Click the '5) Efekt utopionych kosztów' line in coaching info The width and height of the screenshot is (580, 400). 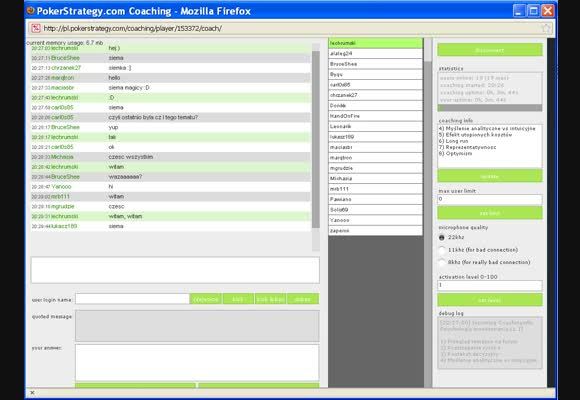[475, 135]
